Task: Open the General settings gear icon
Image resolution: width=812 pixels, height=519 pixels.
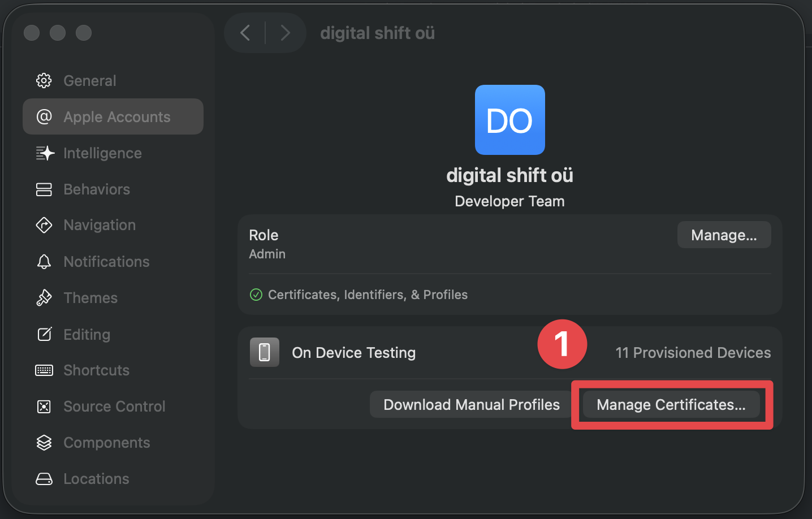Action: tap(44, 80)
